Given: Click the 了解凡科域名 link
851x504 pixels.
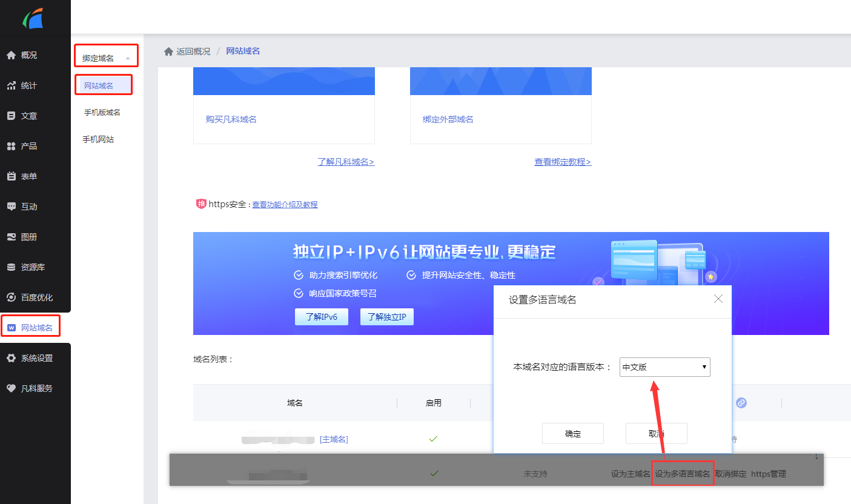Looking at the screenshot, I should [x=346, y=162].
